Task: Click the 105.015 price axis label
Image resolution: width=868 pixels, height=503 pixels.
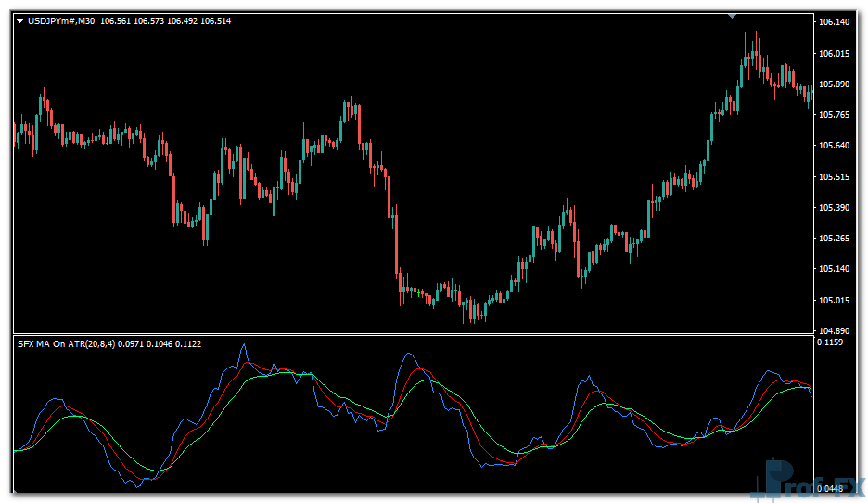Action: (x=836, y=301)
